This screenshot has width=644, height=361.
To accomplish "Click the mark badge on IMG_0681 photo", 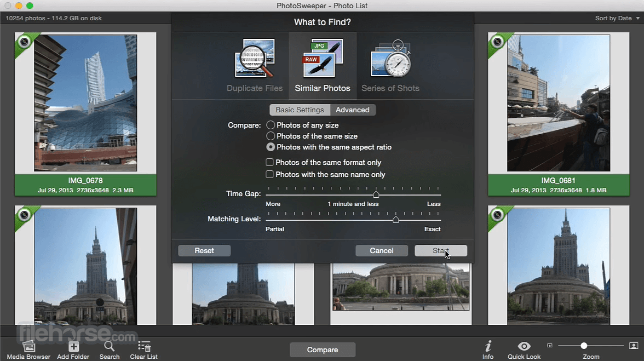I will coord(497,42).
